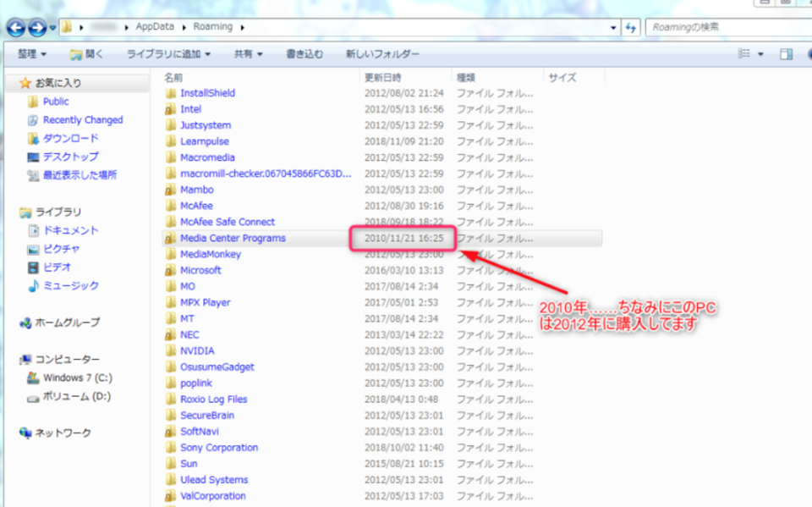Open recent locations dropdown beside Forward button
Viewport: 812px width, 507px height.
click(52, 27)
